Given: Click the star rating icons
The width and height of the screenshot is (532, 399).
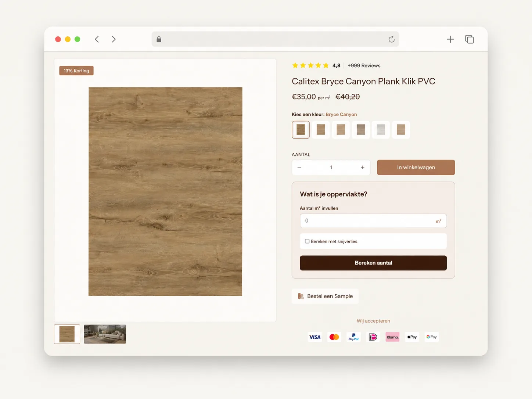Looking at the screenshot, I should pyautogui.click(x=310, y=65).
